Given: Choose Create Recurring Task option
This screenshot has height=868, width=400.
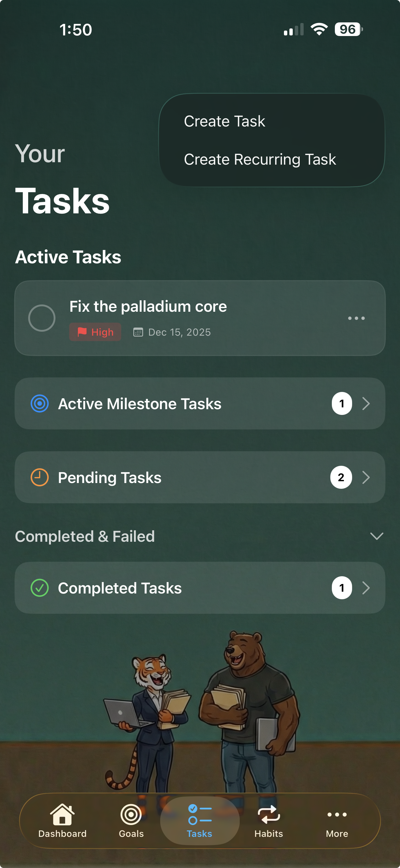Looking at the screenshot, I should coord(260,159).
